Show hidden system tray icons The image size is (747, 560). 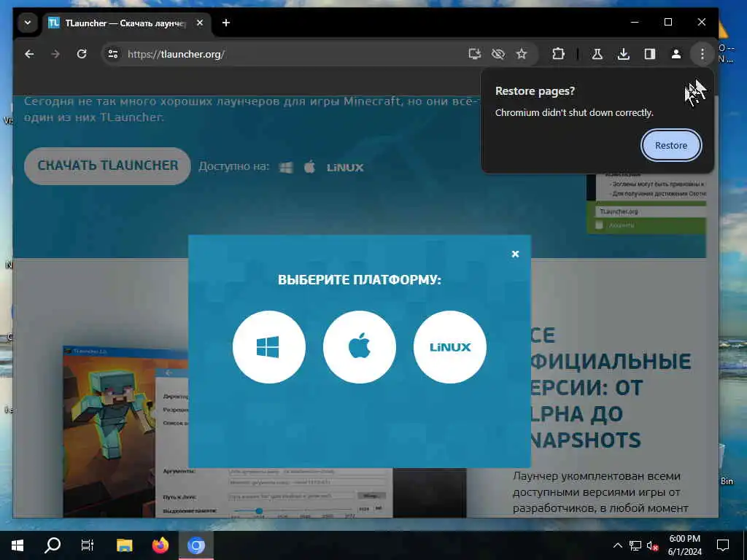point(617,545)
